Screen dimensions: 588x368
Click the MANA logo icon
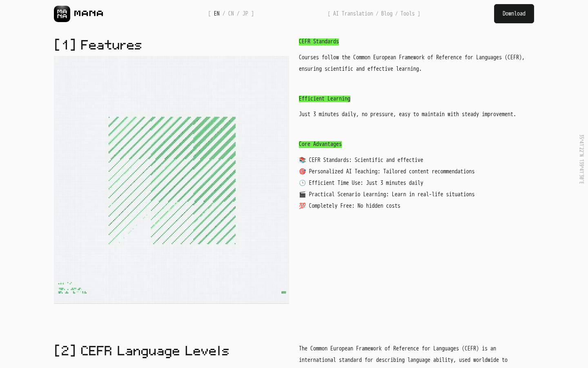62,14
